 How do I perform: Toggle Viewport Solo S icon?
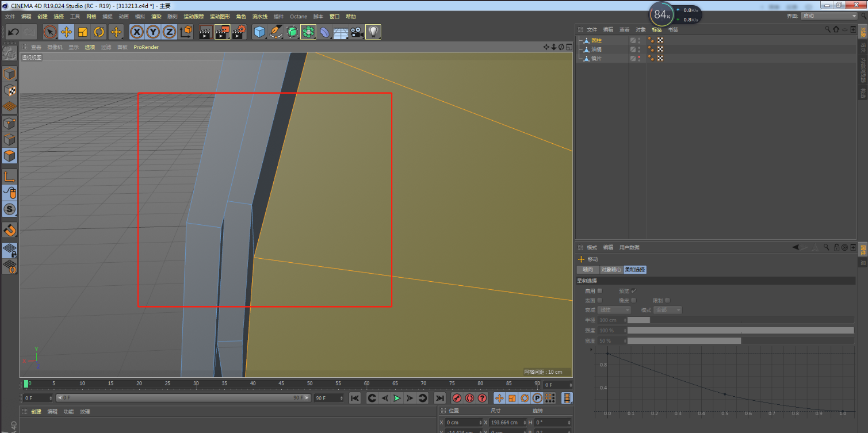[10, 209]
